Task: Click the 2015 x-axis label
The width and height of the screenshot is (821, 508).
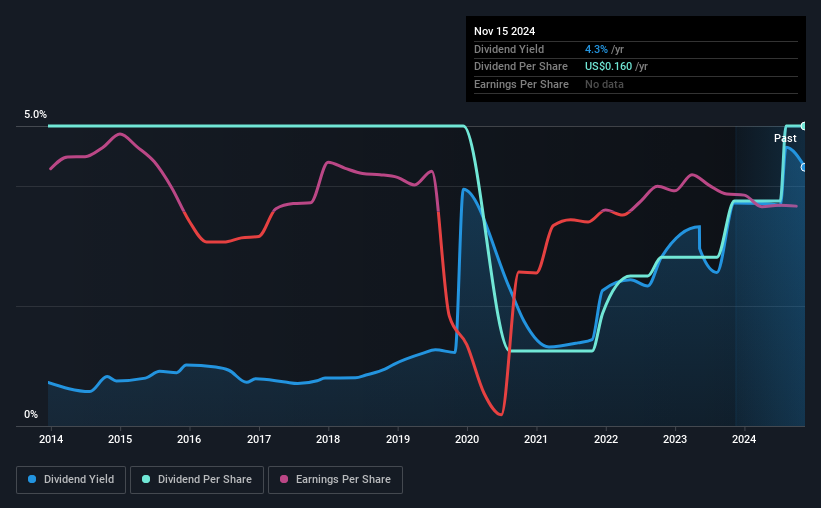Action: click(x=120, y=439)
